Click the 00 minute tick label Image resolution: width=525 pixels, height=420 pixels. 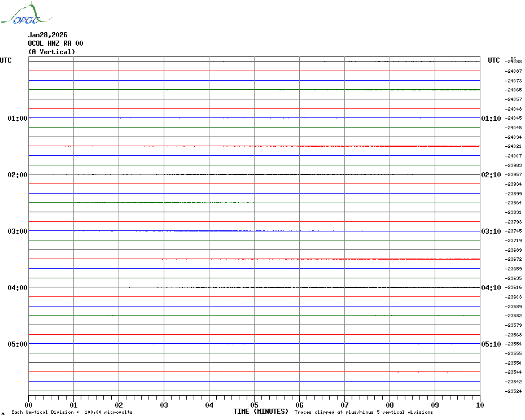(29, 405)
